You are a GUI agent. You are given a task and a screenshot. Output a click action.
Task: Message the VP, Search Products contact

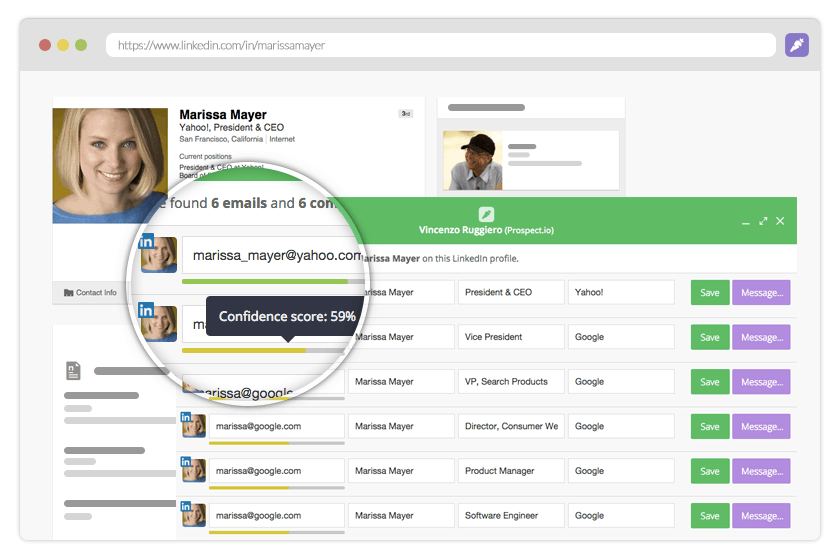761,382
